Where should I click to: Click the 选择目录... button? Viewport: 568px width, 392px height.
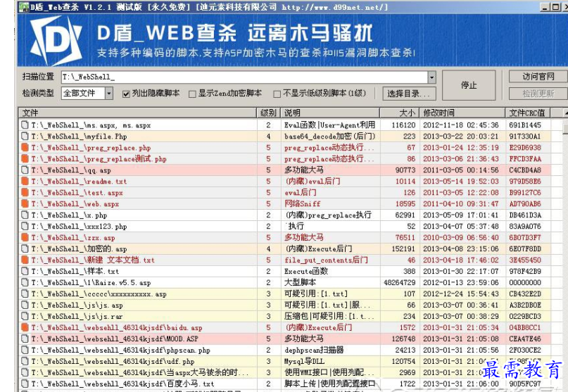pyautogui.click(x=409, y=94)
